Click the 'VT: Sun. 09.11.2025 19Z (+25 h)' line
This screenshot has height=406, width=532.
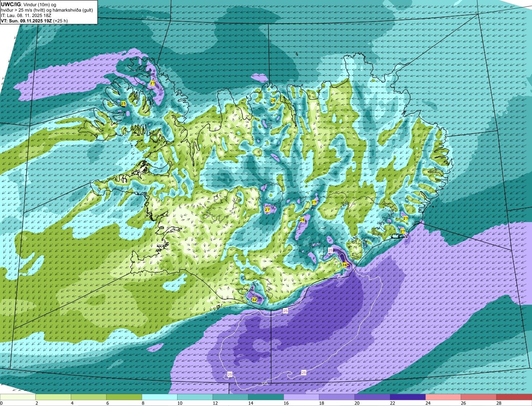(34, 21)
